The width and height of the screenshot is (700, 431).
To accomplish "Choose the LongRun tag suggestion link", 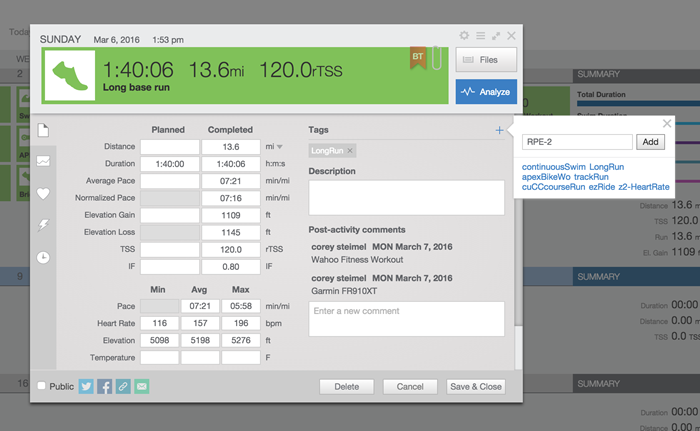I will 607,167.
